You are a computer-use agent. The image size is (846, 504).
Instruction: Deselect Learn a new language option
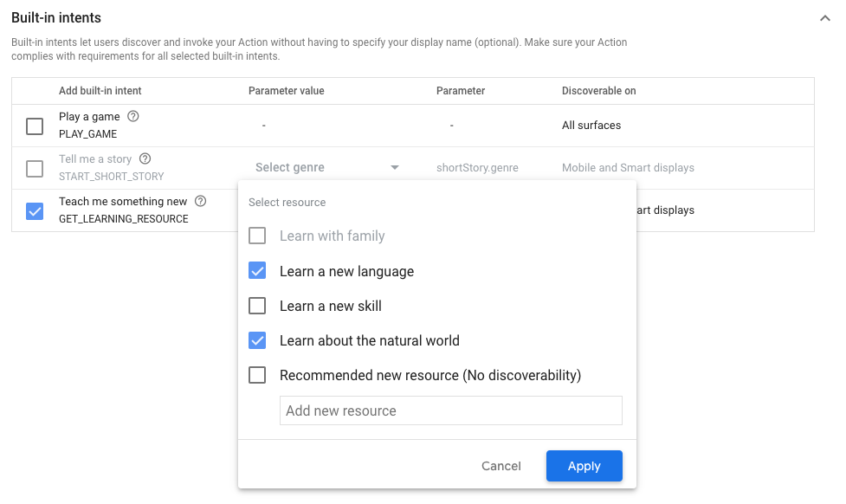[x=257, y=271]
